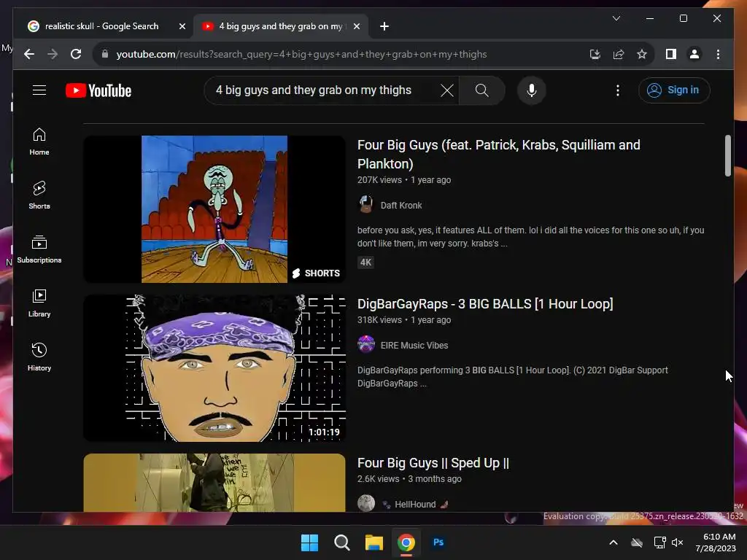Close the realistic skull tab
The image size is (747, 560).
[x=182, y=26]
